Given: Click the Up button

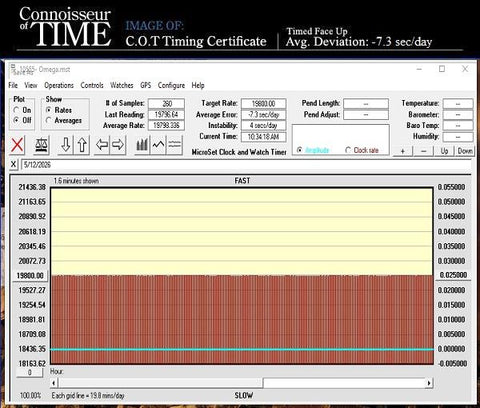Looking at the screenshot, I should (x=444, y=151).
